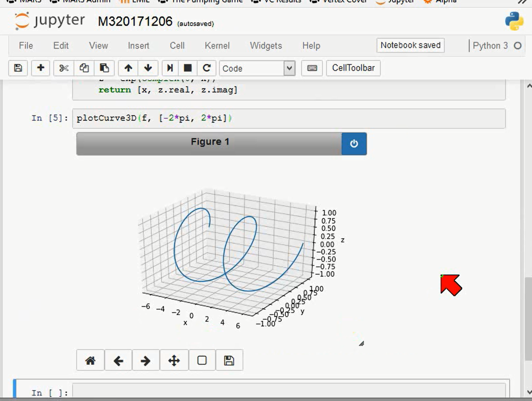532x401 pixels.
Task: Save the notebook with the floppy icon
Action: click(x=18, y=68)
